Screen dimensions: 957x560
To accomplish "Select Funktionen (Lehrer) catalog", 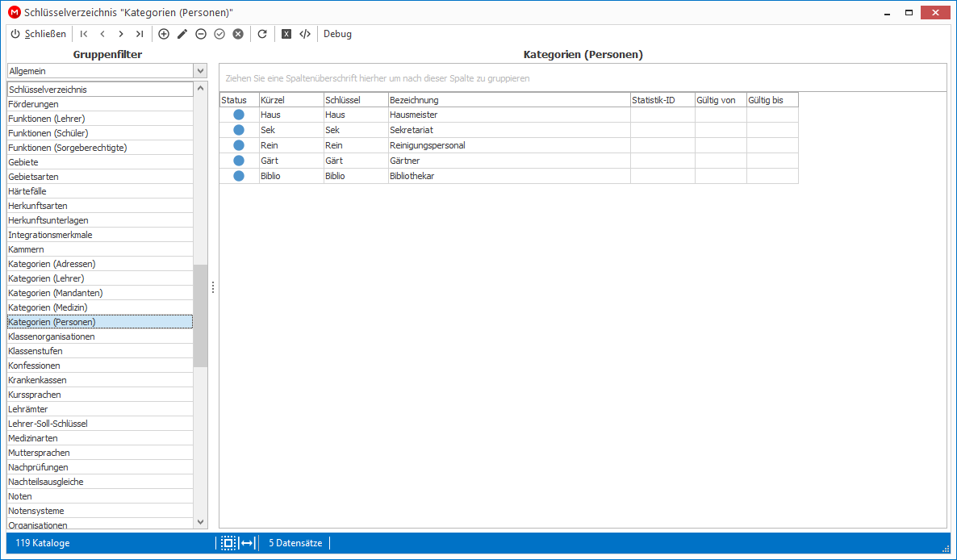I will 100,119.
